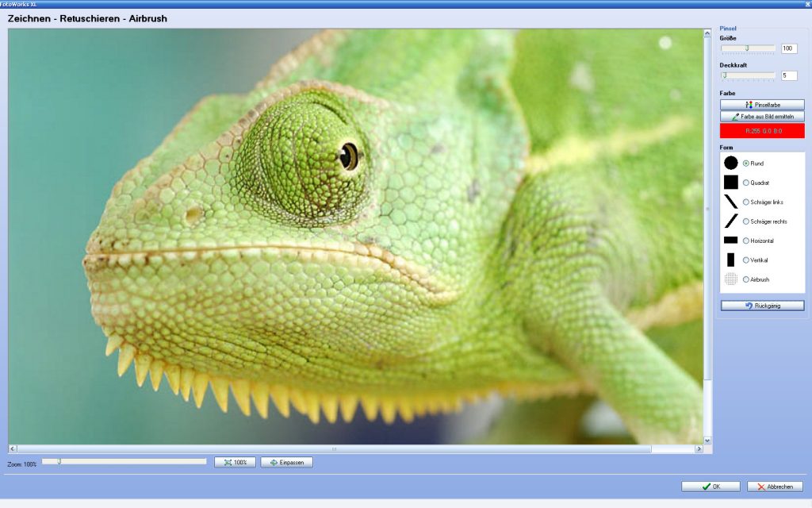Cancel the dialog using Abbrechen
Viewport: 812px width, 508px height.
tap(773, 487)
